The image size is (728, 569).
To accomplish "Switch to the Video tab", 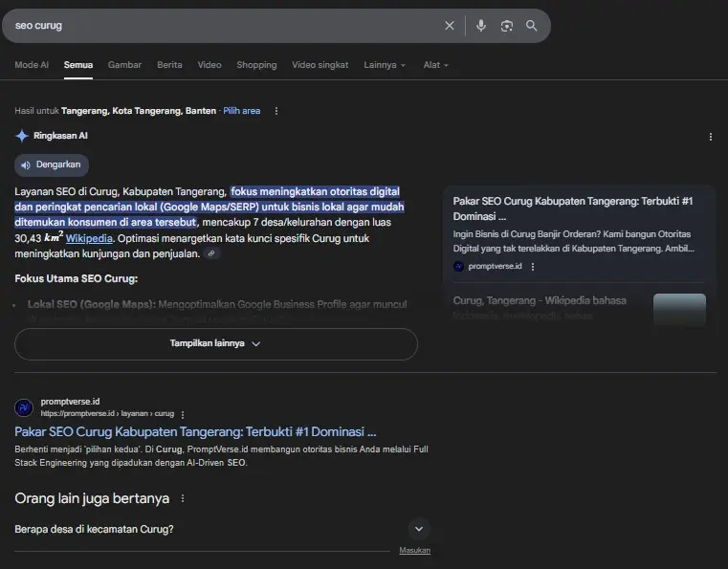I will coord(210,65).
